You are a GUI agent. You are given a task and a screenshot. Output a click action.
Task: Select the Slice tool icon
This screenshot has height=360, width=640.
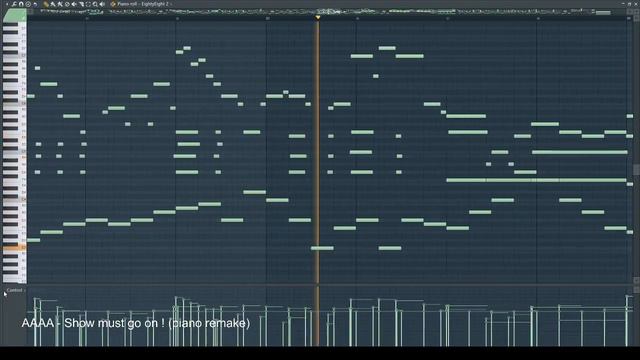(x=82, y=4)
